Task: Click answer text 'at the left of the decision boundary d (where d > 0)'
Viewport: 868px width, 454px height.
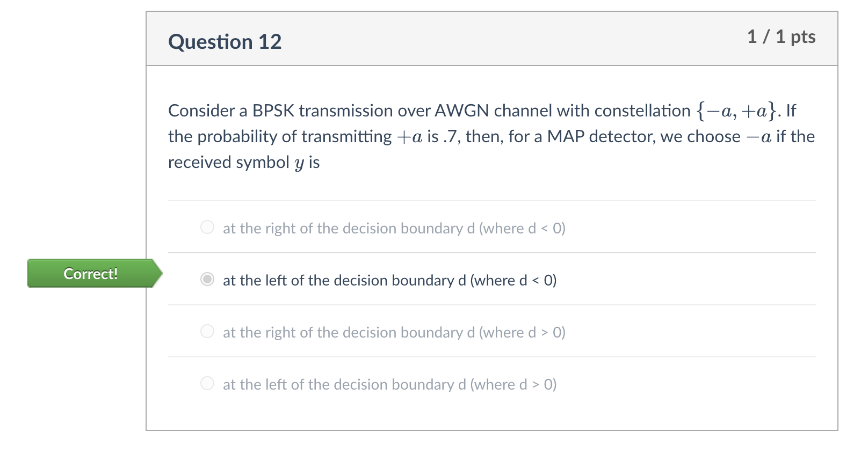Action: point(390,385)
